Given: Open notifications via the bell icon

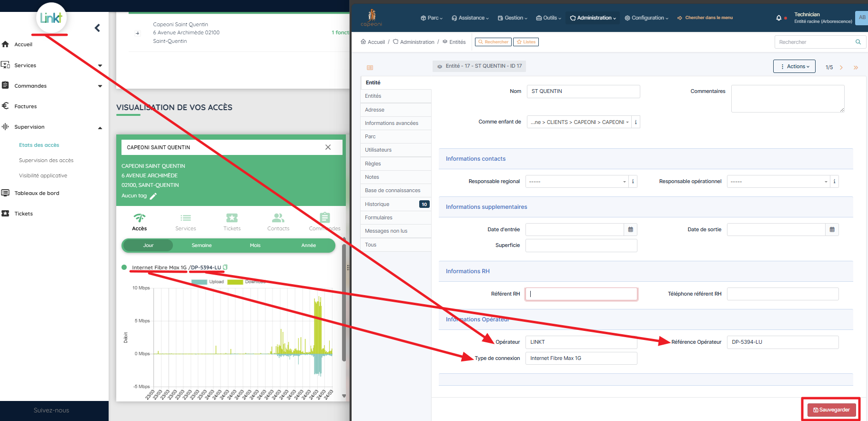Looking at the screenshot, I should coord(778,18).
